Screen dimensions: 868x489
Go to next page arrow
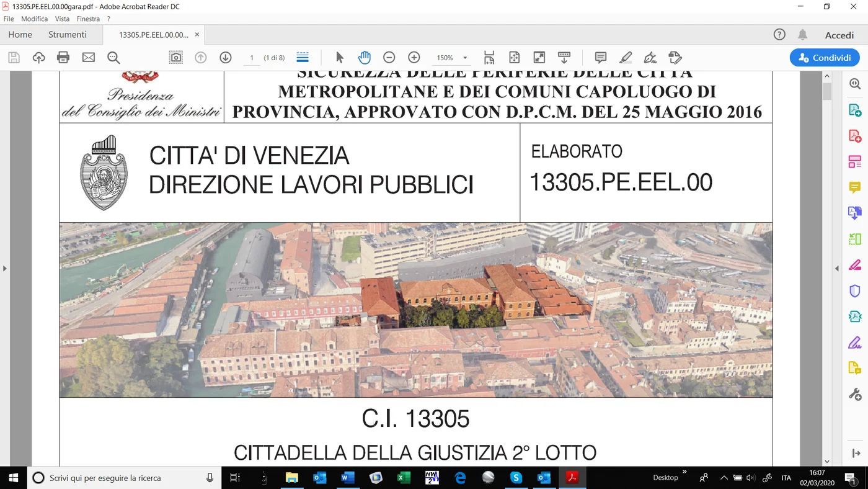(226, 58)
